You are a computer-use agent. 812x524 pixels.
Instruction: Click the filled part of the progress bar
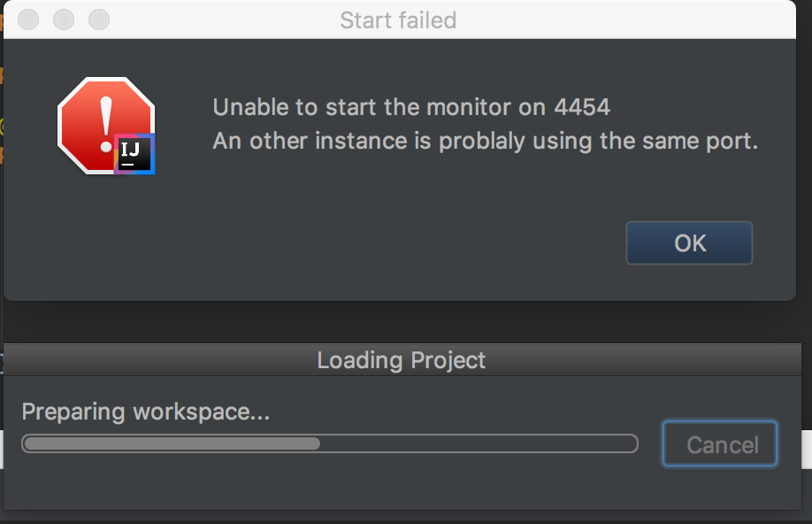pyautogui.click(x=171, y=443)
